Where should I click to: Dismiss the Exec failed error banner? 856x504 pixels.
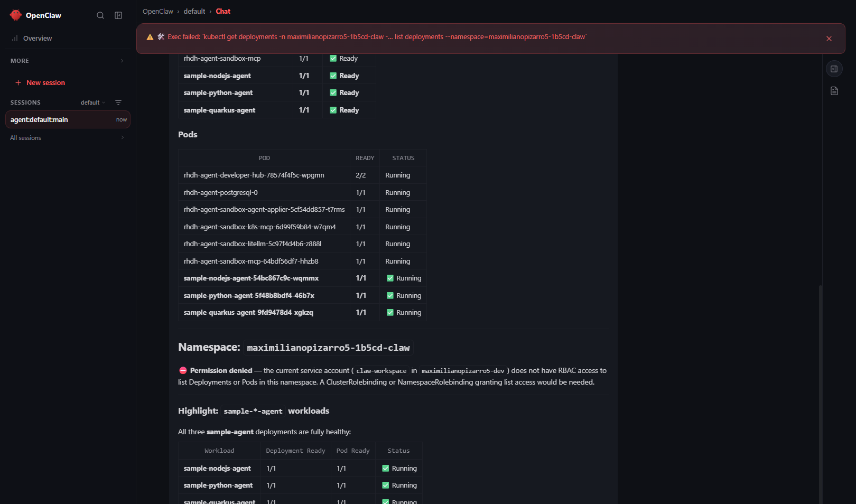coord(829,39)
